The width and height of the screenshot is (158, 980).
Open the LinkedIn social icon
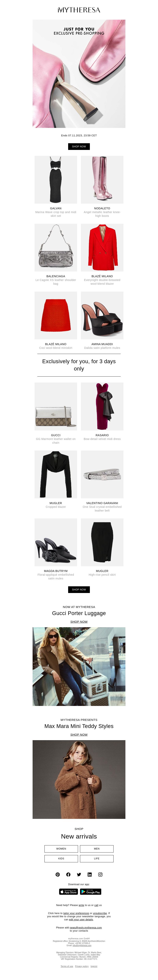click(x=90, y=874)
